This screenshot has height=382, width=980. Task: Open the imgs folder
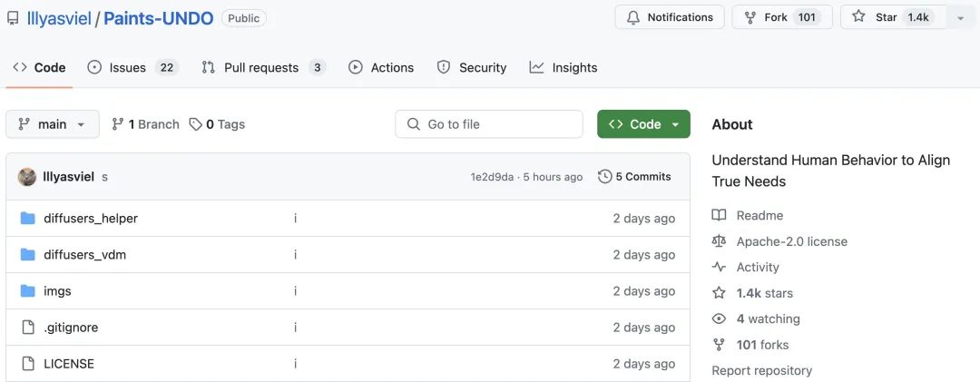click(x=57, y=291)
